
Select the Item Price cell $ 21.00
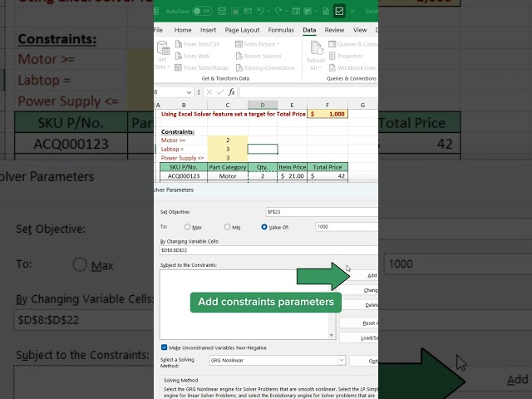292,175
